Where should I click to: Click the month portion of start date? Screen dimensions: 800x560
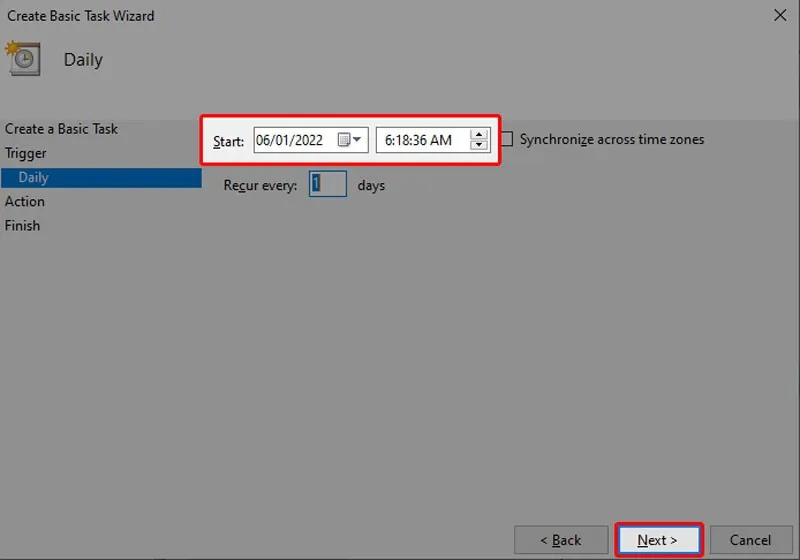(264, 141)
